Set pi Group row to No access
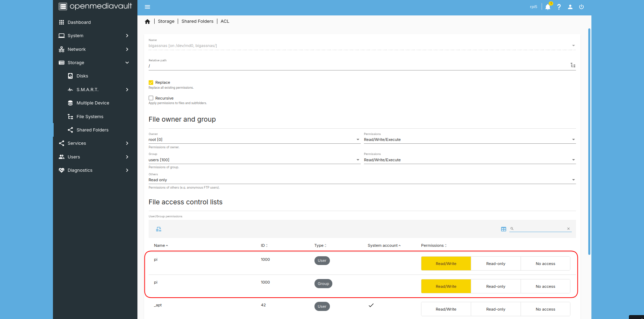644x319 pixels. [545, 286]
